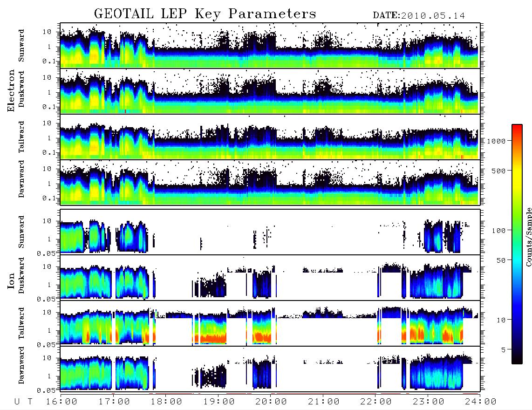This screenshot has height=410, width=532.
Task: Click the Ion Duskward spectrogram panel
Action: tap(270, 278)
